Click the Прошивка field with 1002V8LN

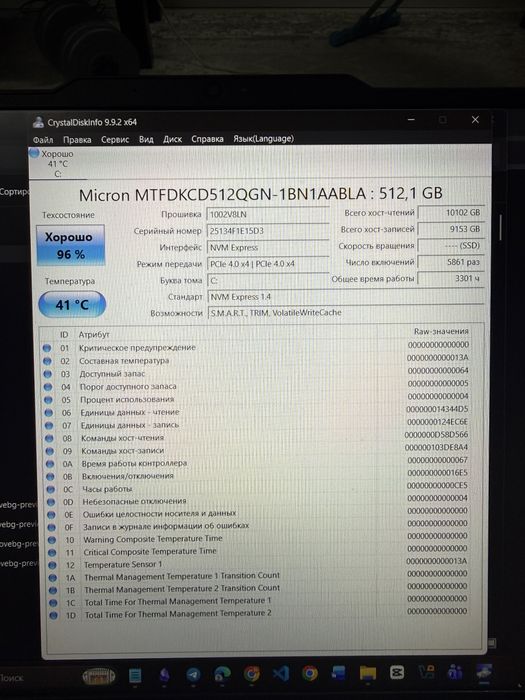point(268,214)
